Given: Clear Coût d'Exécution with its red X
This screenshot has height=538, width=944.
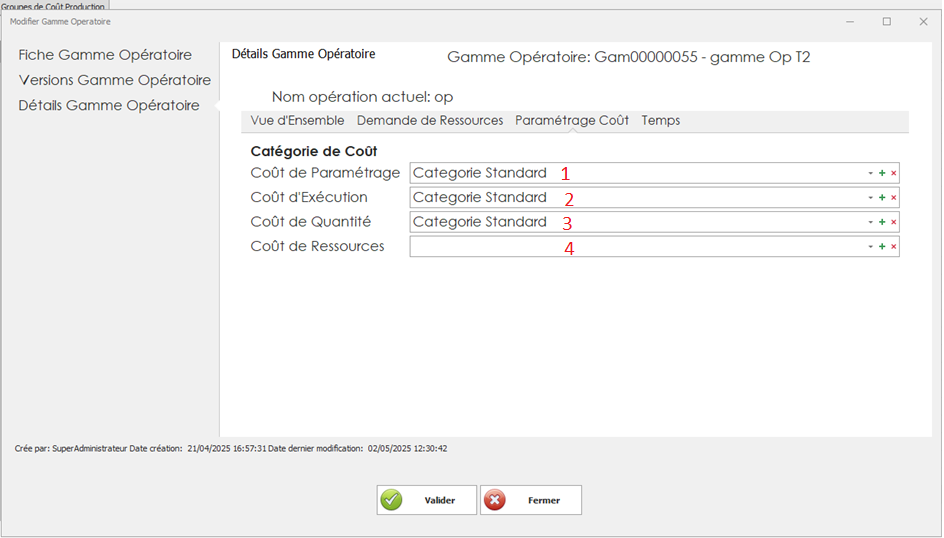Looking at the screenshot, I should 893,198.
